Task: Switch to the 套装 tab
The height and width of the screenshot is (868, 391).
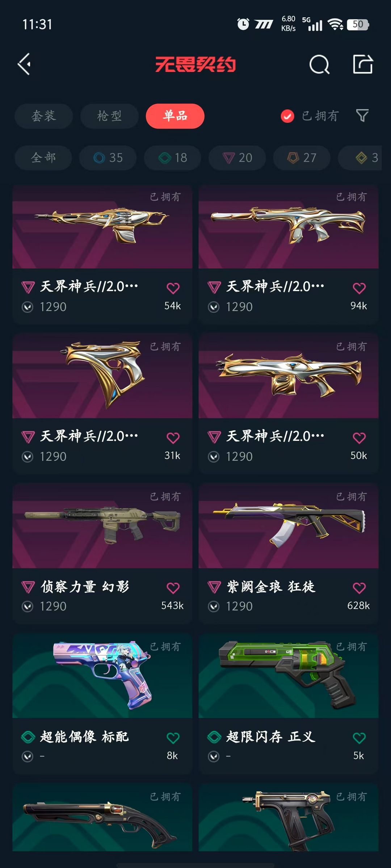Action: (x=44, y=116)
